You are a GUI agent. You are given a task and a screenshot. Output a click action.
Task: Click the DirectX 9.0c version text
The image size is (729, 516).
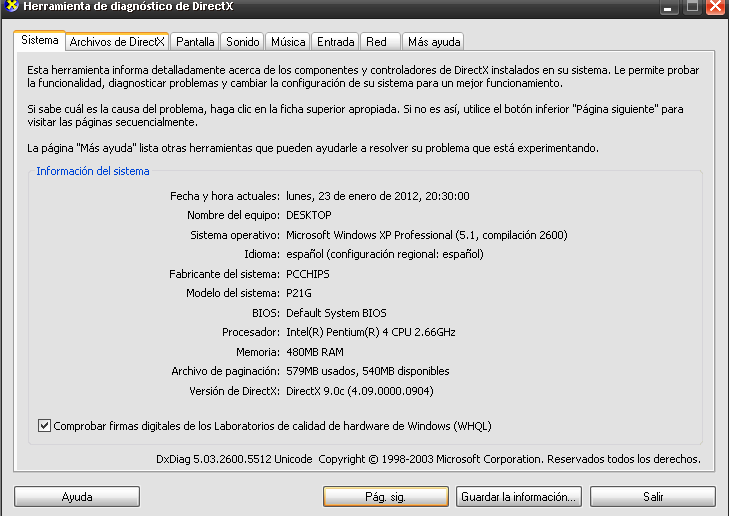(360, 390)
